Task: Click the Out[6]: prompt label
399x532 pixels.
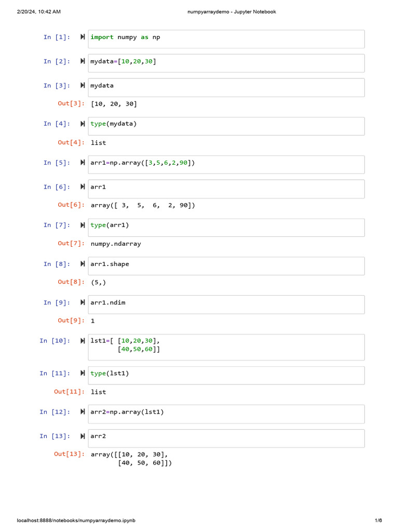Action: [x=71, y=205]
